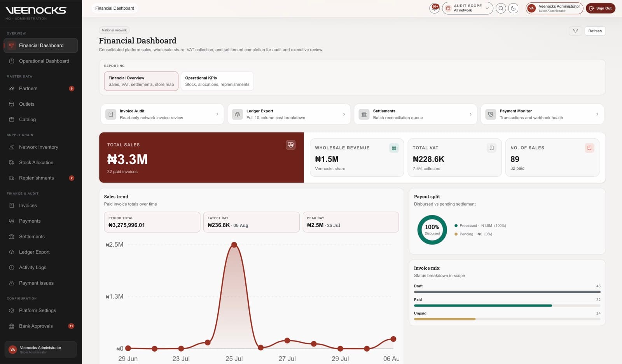Switch to the Operational KPIs tab

point(217,81)
